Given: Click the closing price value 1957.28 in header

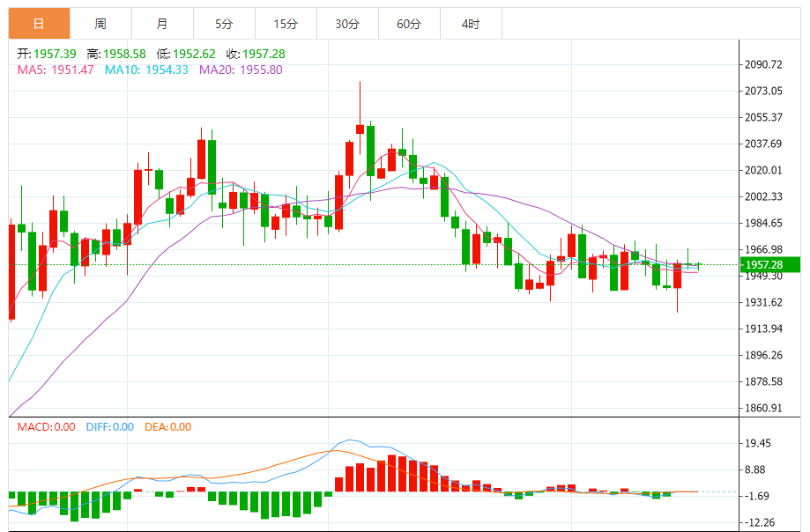Looking at the screenshot, I should click(x=264, y=54).
